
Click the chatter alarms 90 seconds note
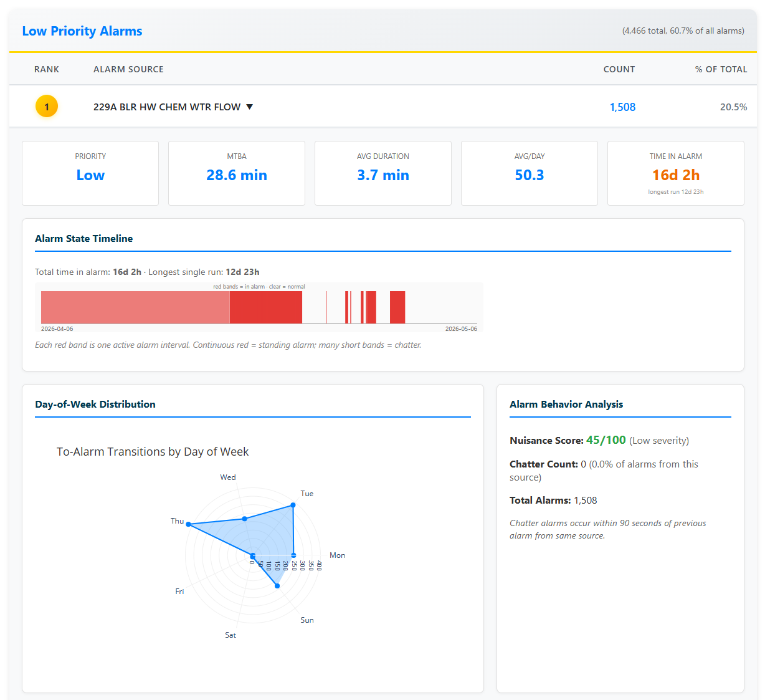[608, 529]
